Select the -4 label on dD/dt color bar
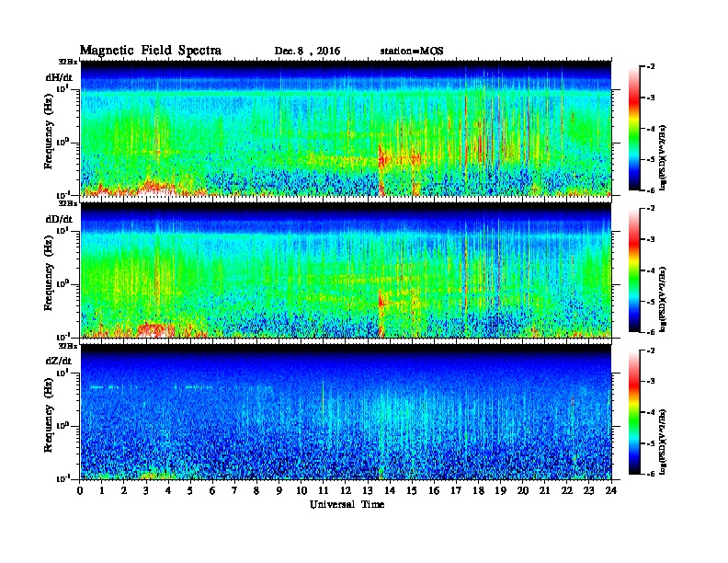 [x=651, y=270]
